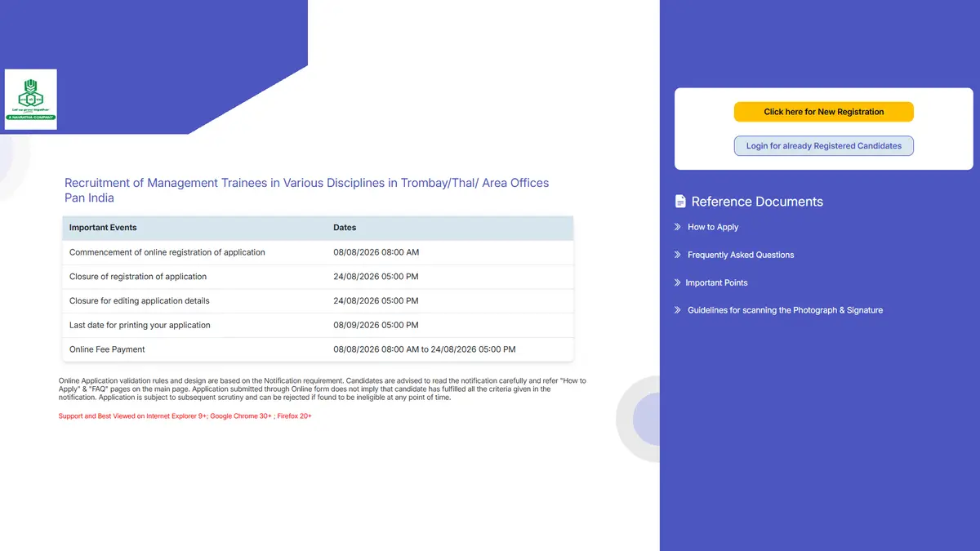Viewport: 980px width, 551px height.
Task: Select Commencement of online registration row text
Action: (x=167, y=252)
